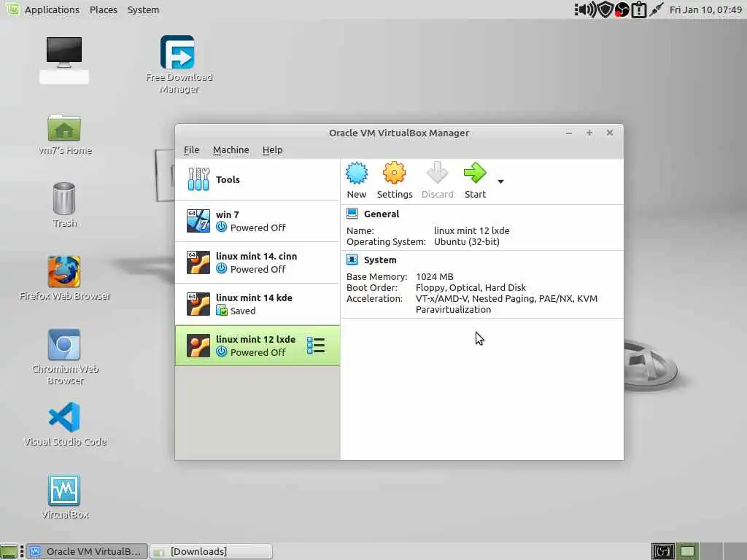Click the win 7 OS icon

198,221
